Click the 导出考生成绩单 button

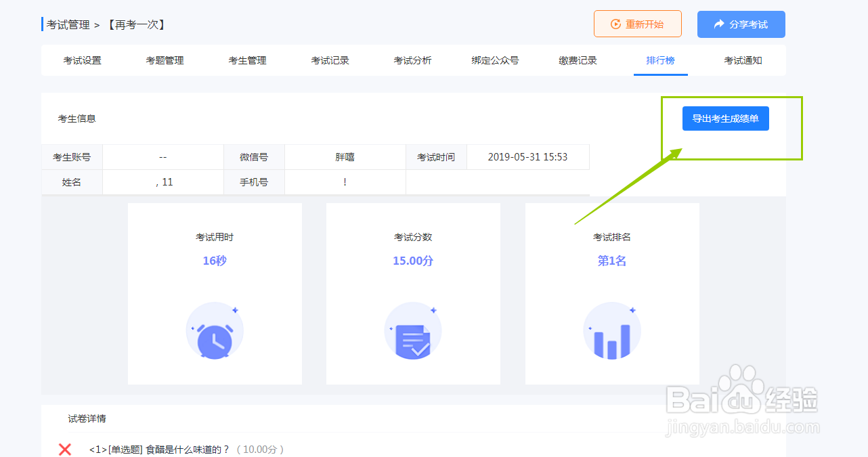coord(725,118)
